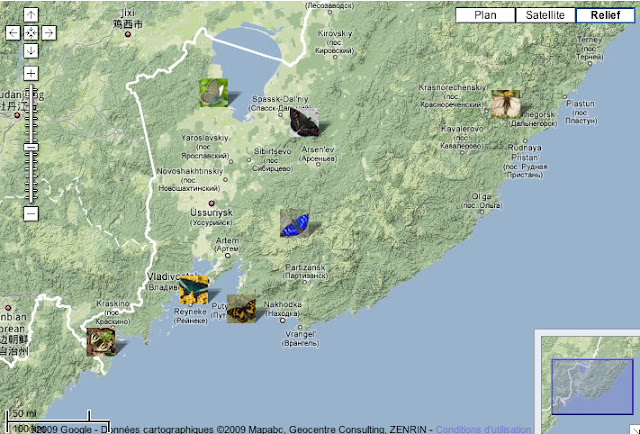Screen dimensions: 640x434
Task: Click the Nakhodka city marker circle
Action: [x=282, y=321]
